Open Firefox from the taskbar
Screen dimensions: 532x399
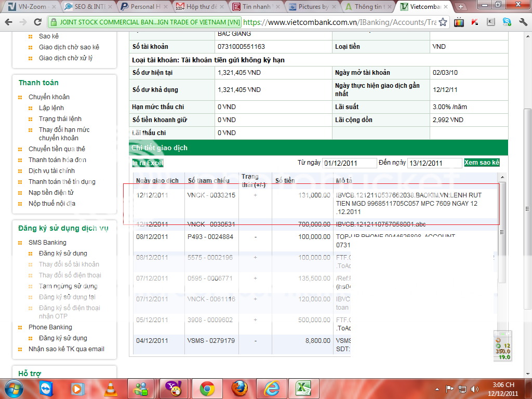point(240,389)
